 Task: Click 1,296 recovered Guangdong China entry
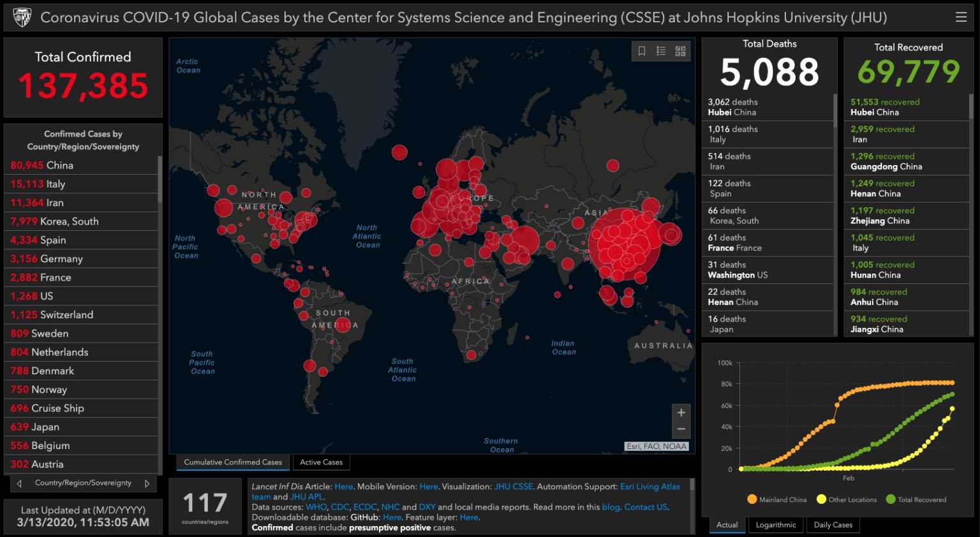point(907,161)
